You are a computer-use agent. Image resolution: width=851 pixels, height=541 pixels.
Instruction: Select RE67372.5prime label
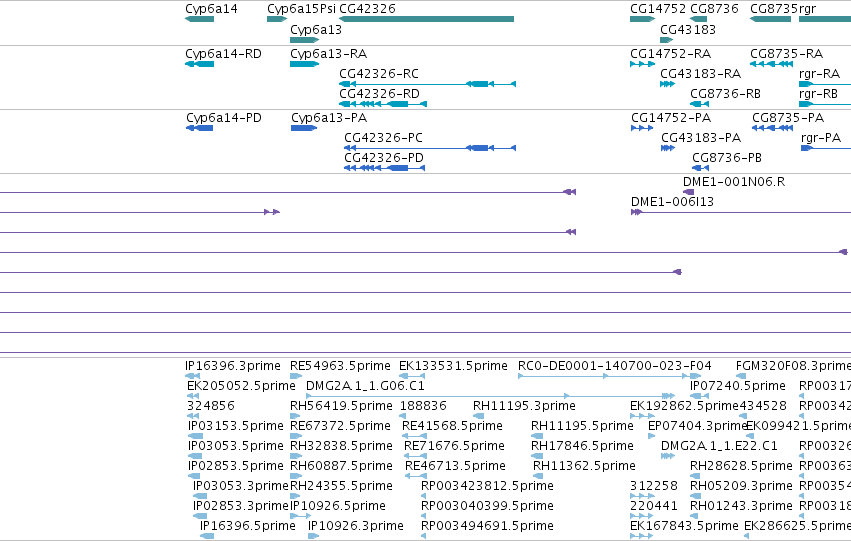pyautogui.click(x=340, y=426)
